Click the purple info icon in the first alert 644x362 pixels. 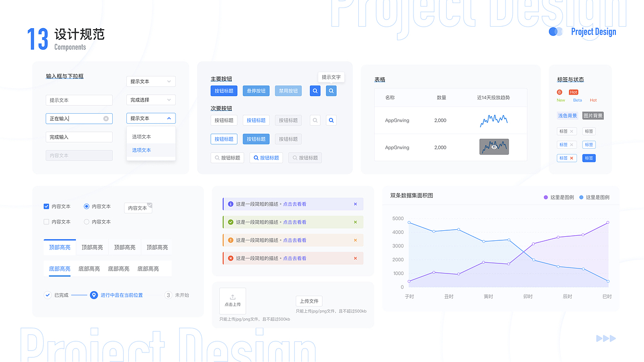tap(230, 204)
